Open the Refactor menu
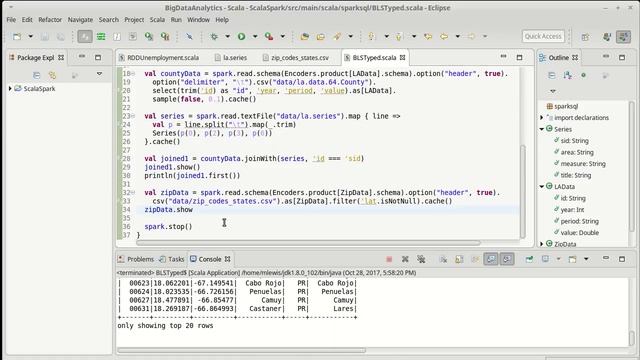Screen dimensions: 640x360 50,20
